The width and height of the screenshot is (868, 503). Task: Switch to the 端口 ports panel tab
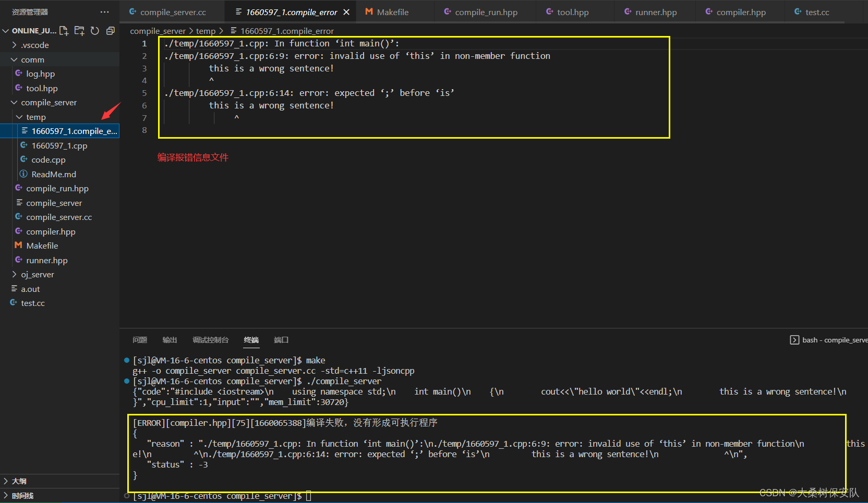click(x=281, y=340)
